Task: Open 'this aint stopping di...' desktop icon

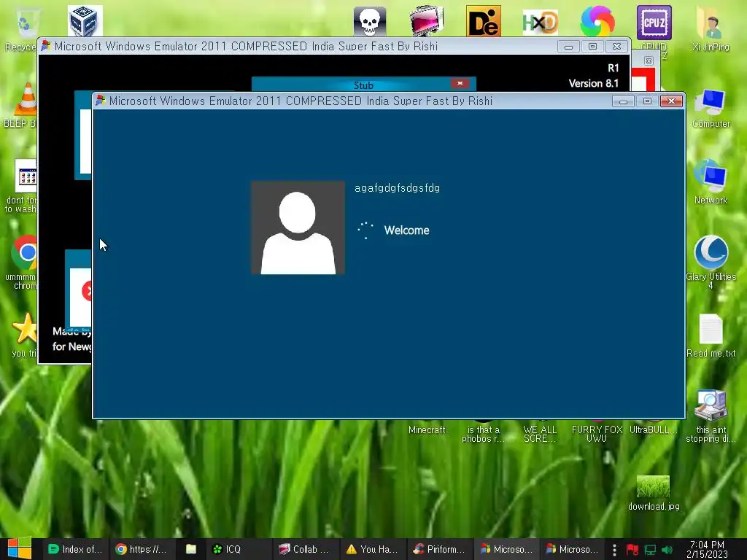Action: click(711, 416)
